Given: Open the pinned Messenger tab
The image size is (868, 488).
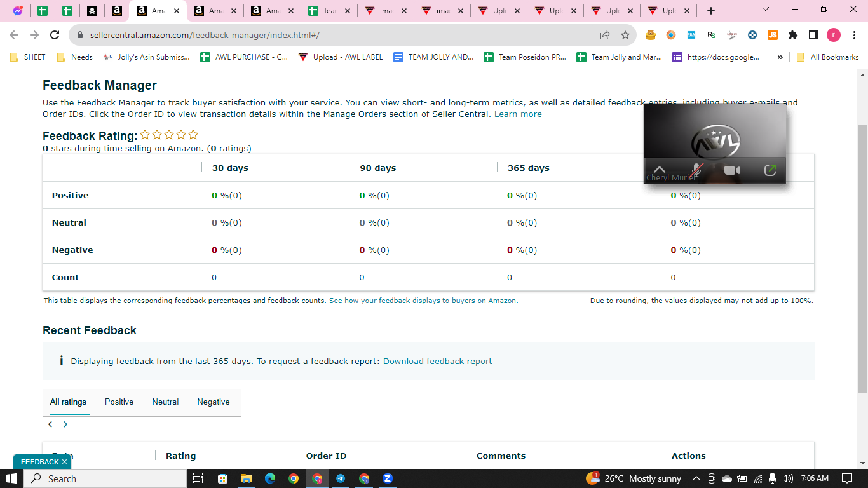Looking at the screenshot, I should click(x=18, y=11).
